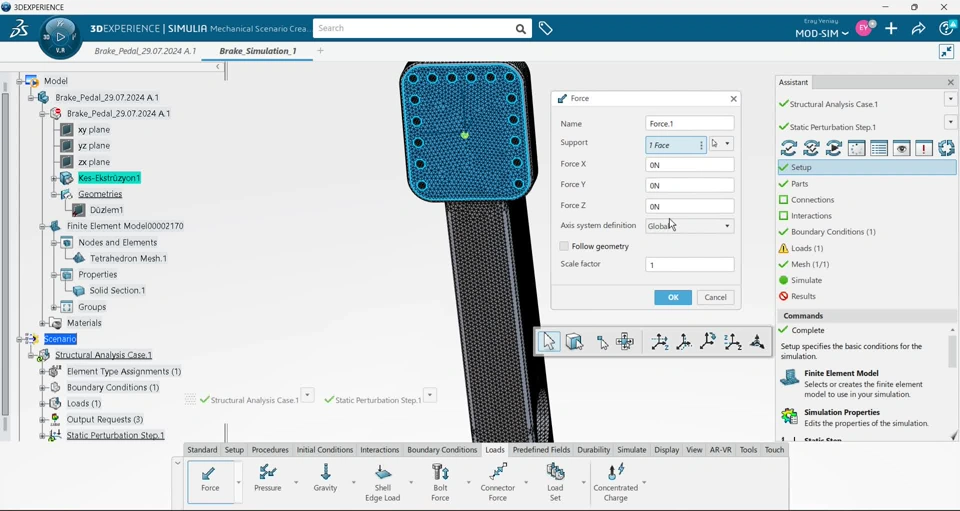Add a new document tab with plus
The image size is (960, 511).
point(320,51)
